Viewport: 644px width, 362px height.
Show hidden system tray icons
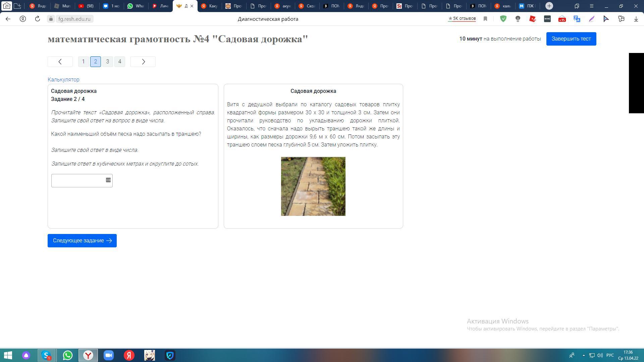(x=584, y=355)
